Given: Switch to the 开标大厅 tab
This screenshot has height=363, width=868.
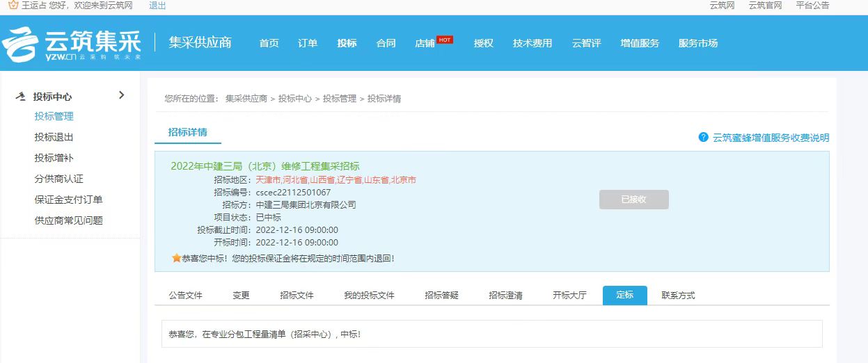Looking at the screenshot, I should (569, 295).
